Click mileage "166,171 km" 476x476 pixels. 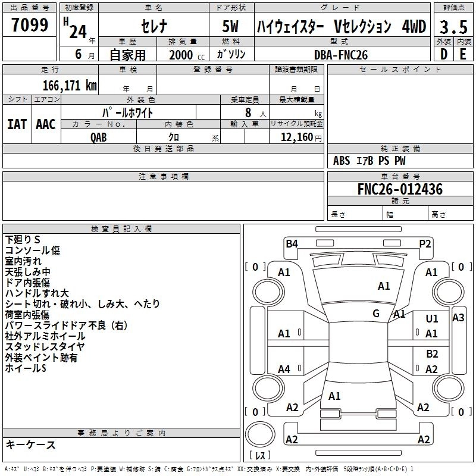[70, 85]
